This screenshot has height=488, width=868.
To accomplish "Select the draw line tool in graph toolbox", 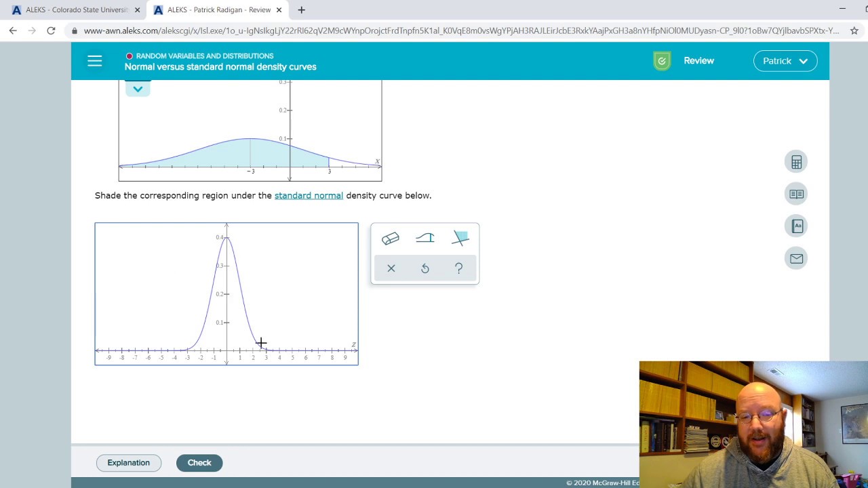I will [x=425, y=238].
